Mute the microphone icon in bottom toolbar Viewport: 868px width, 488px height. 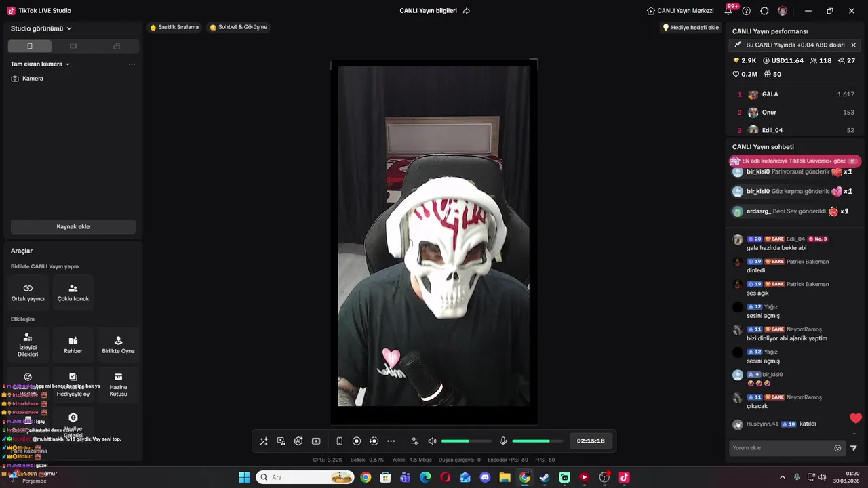tap(503, 441)
